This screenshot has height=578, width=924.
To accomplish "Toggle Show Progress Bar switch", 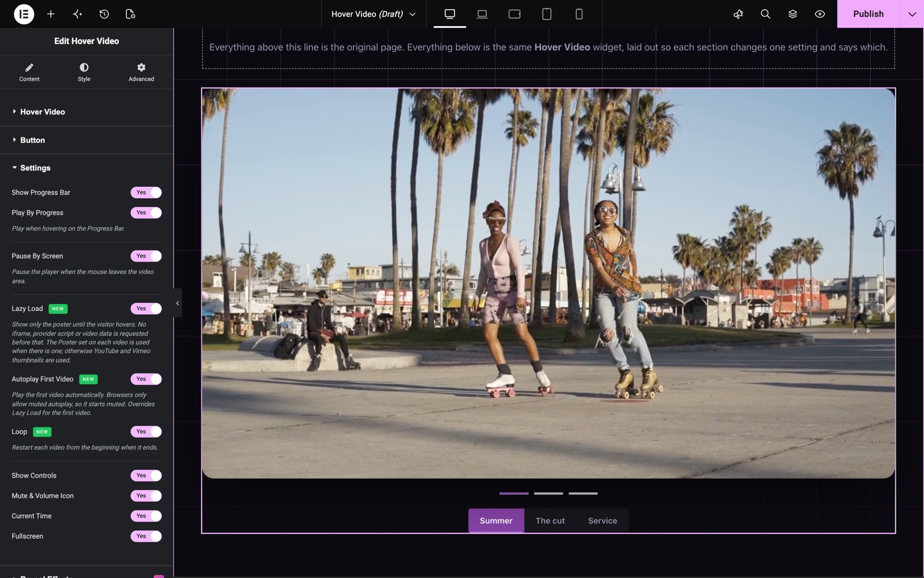I will [x=146, y=192].
